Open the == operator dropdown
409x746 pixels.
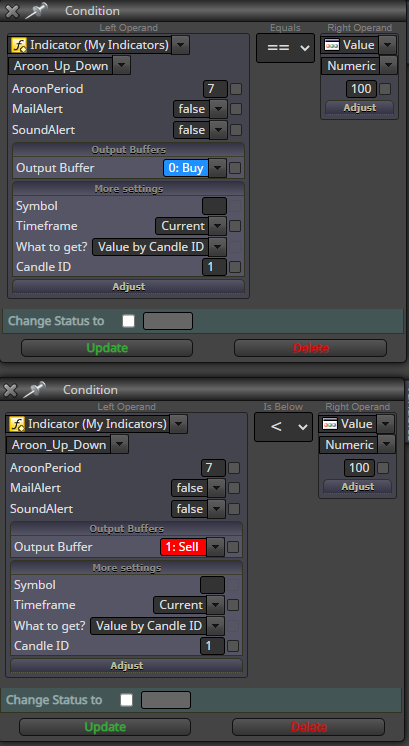(x=285, y=48)
